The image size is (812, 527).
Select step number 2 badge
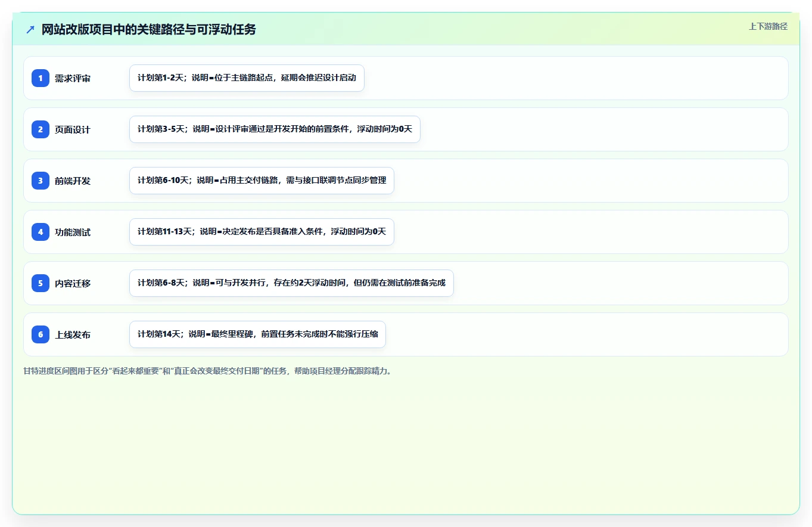(x=41, y=129)
